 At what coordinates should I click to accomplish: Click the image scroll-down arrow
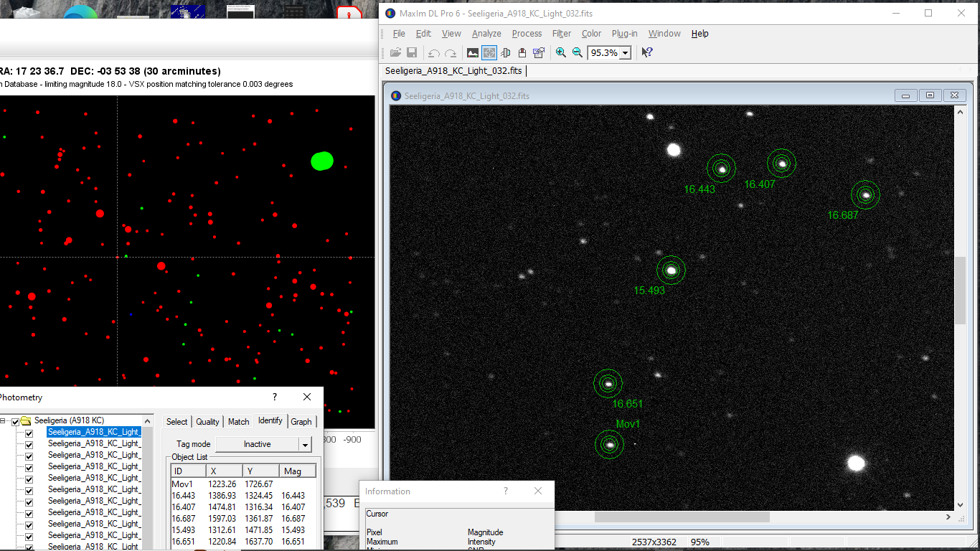tap(961, 505)
